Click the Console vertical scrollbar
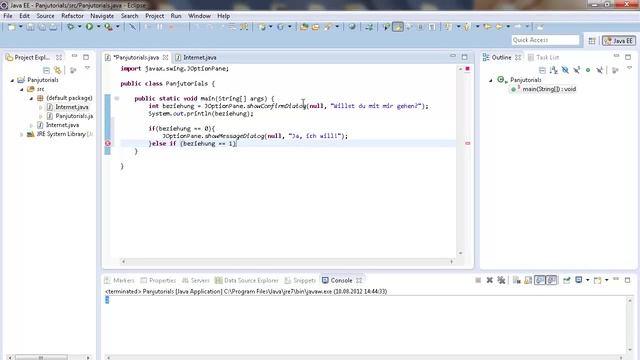The width and height of the screenshot is (640, 360). click(630, 324)
